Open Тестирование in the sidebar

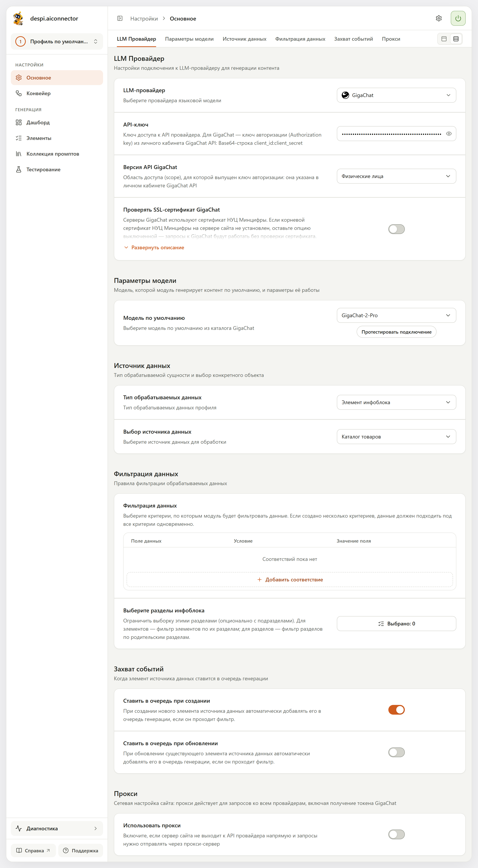57,169
